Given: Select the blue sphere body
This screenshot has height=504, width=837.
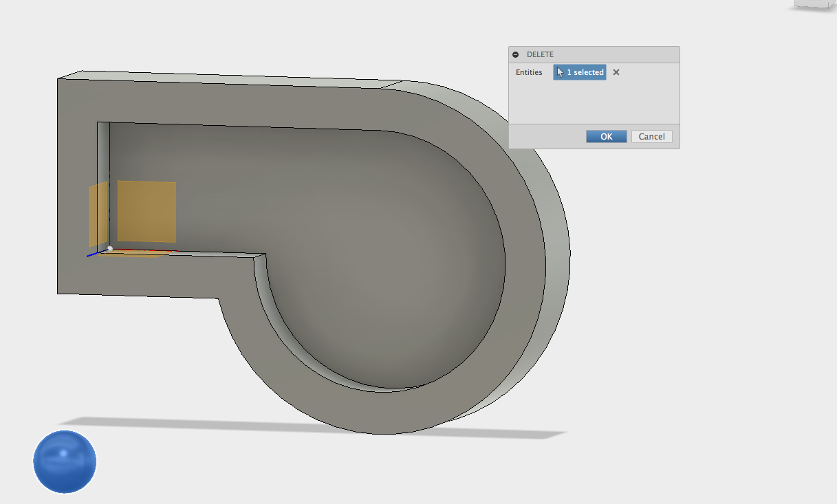Looking at the screenshot, I should [64, 461].
